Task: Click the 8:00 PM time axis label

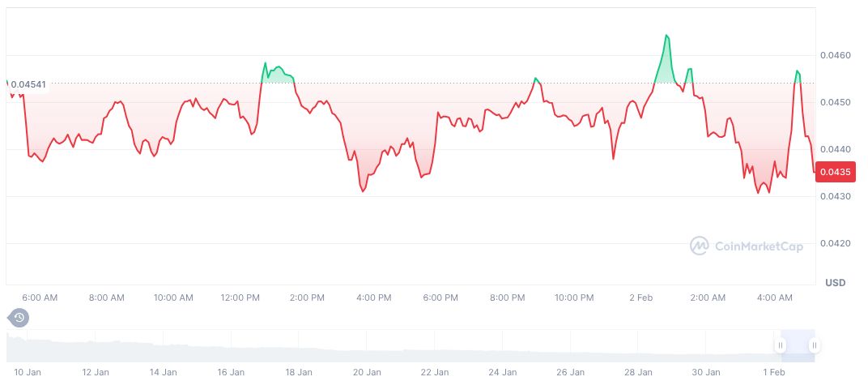Action: pos(507,298)
